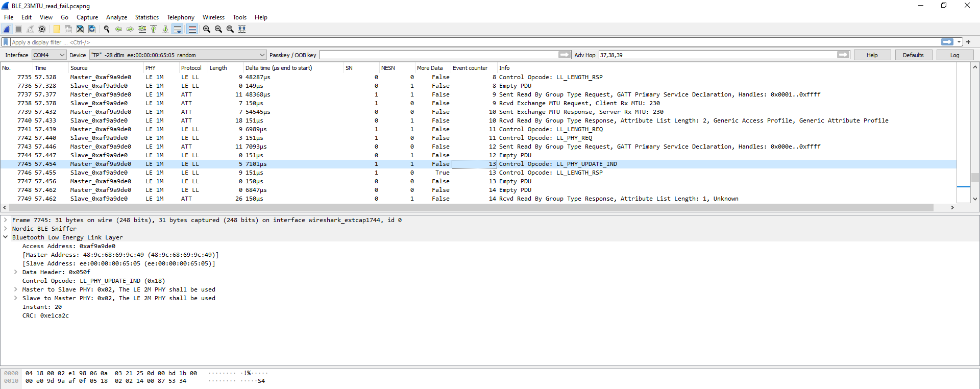Close this capture file
The height and width of the screenshot is (389, 980).
(80, 29)
